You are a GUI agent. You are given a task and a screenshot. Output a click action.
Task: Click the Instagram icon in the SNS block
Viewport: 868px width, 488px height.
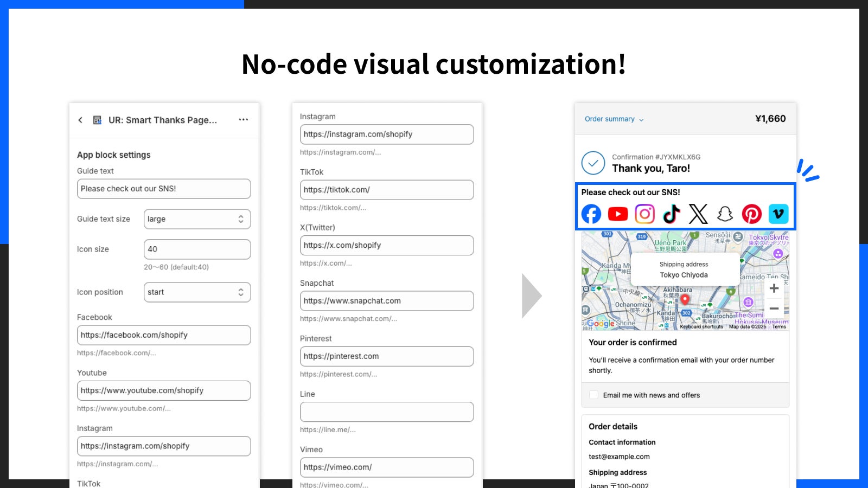[644, 214]
